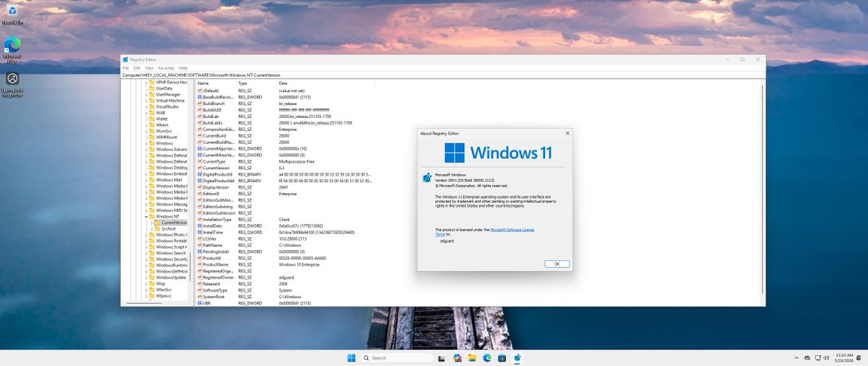This screenshot has height=366, width=868.
Task: Click the key tree horizontal scrollbar
Action: click(x=144, y=303)
